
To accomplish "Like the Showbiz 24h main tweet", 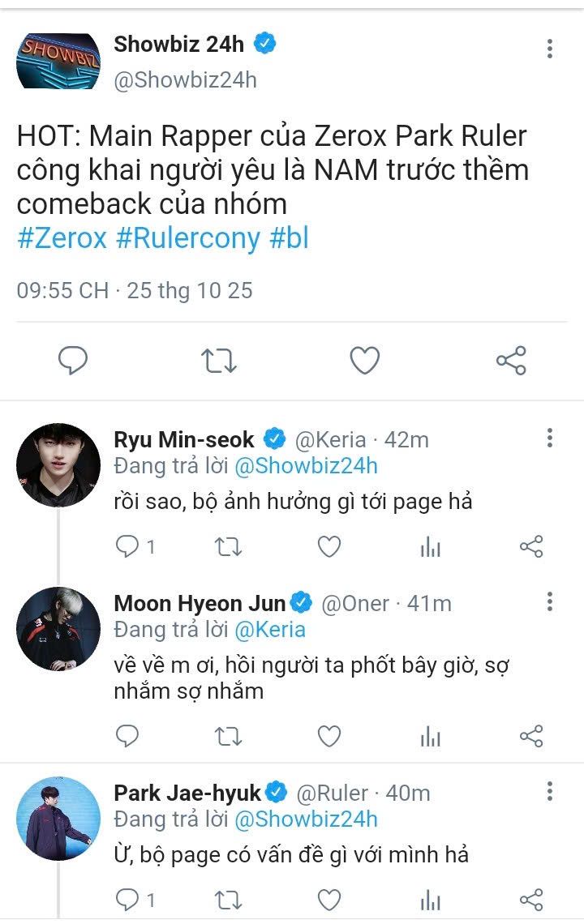I will pos(364,360).
